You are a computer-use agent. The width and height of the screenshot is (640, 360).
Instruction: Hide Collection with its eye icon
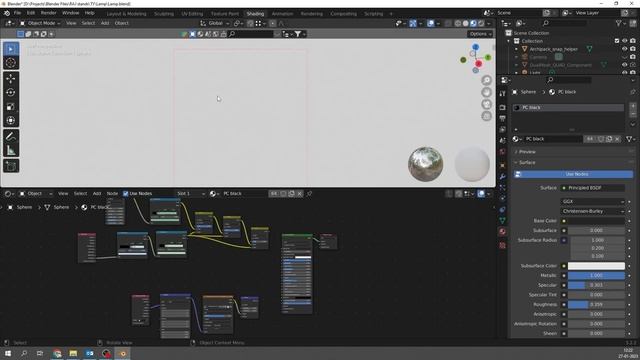point(624,41)
